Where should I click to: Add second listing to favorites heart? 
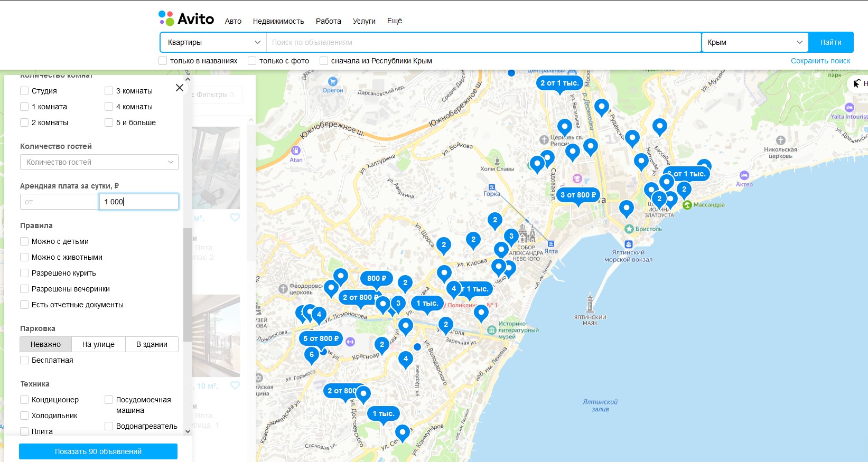(235, 385)
